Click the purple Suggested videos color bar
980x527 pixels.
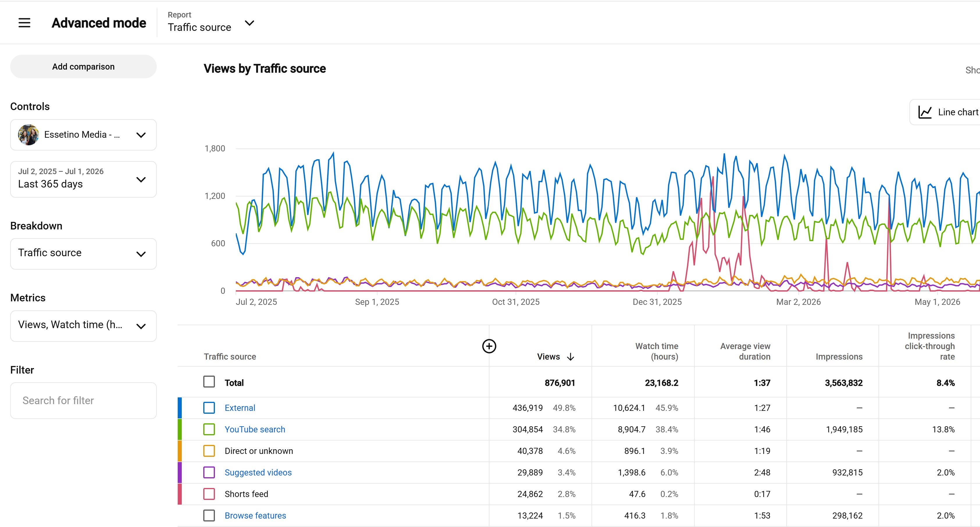click(x=179, y=473)
